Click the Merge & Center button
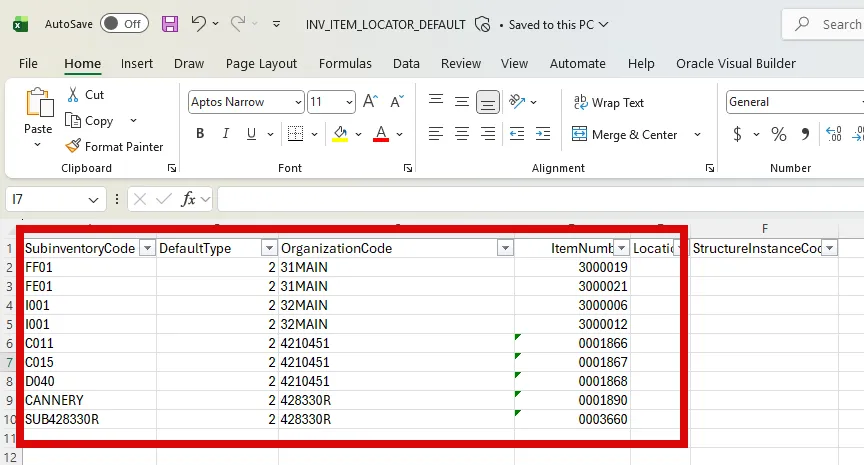The image size is (864, 465). 625,134
